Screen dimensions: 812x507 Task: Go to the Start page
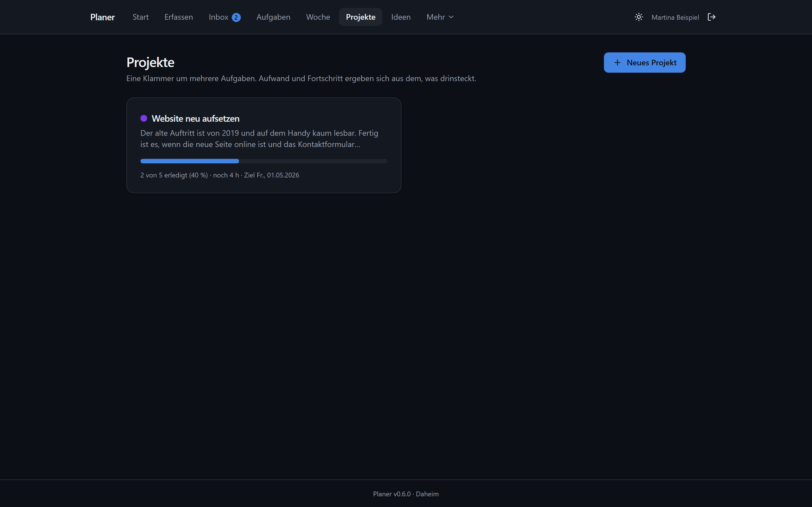coord(141,17)
